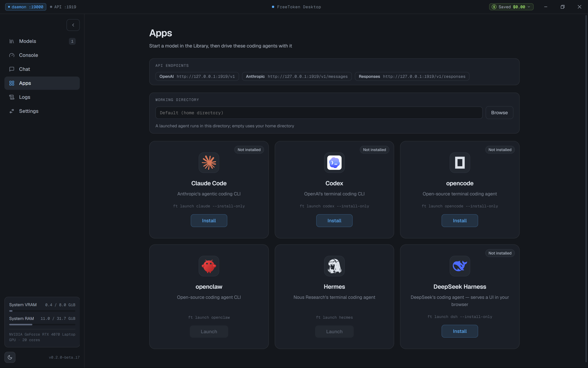Click the System VRAM usage bar
Image resolution: width=588 pixels, height=368 pixels.
click(x=42, y=311)
